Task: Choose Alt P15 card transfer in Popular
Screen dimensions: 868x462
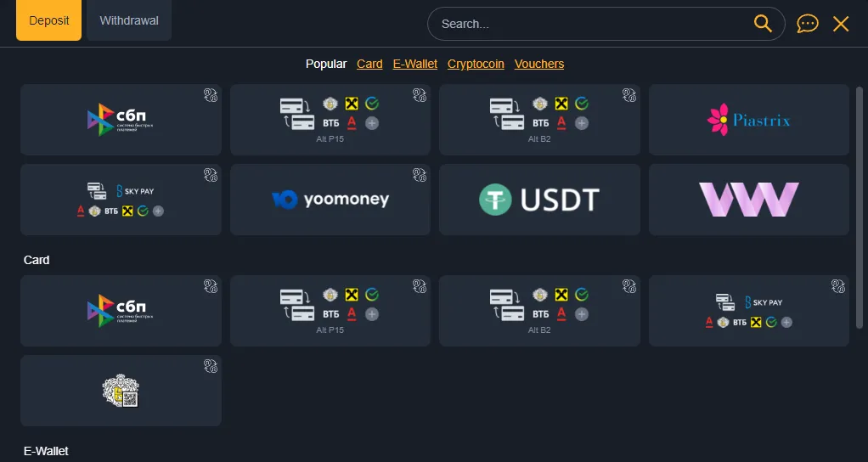Action: pos(330,120)
